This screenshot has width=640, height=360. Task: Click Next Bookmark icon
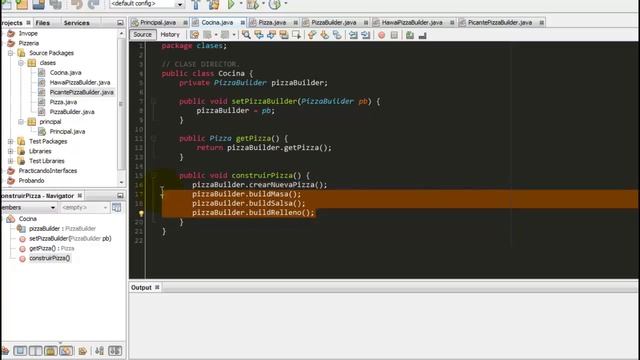click(324, 35)
